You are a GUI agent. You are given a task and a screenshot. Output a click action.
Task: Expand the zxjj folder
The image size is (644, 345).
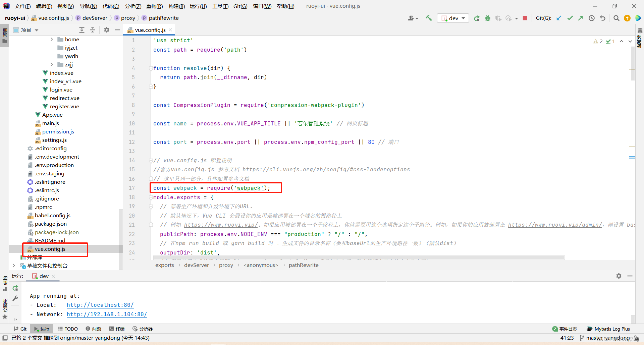52,64
